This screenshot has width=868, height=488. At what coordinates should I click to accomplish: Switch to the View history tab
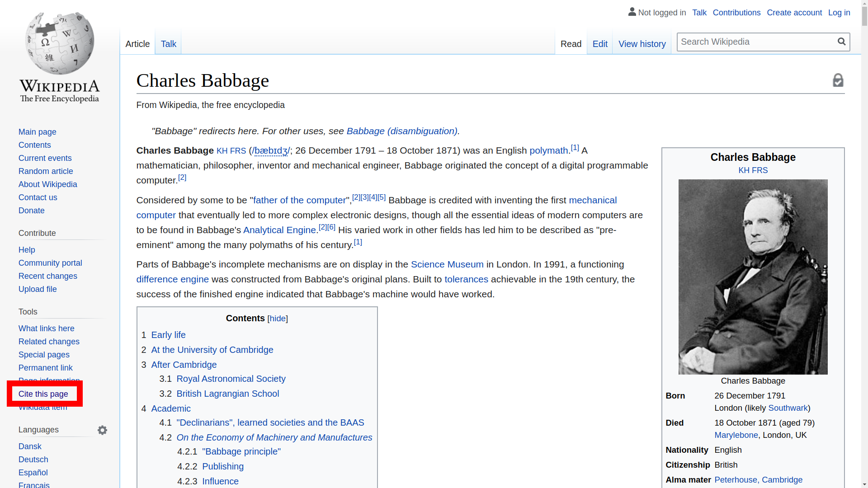(642, 44)
